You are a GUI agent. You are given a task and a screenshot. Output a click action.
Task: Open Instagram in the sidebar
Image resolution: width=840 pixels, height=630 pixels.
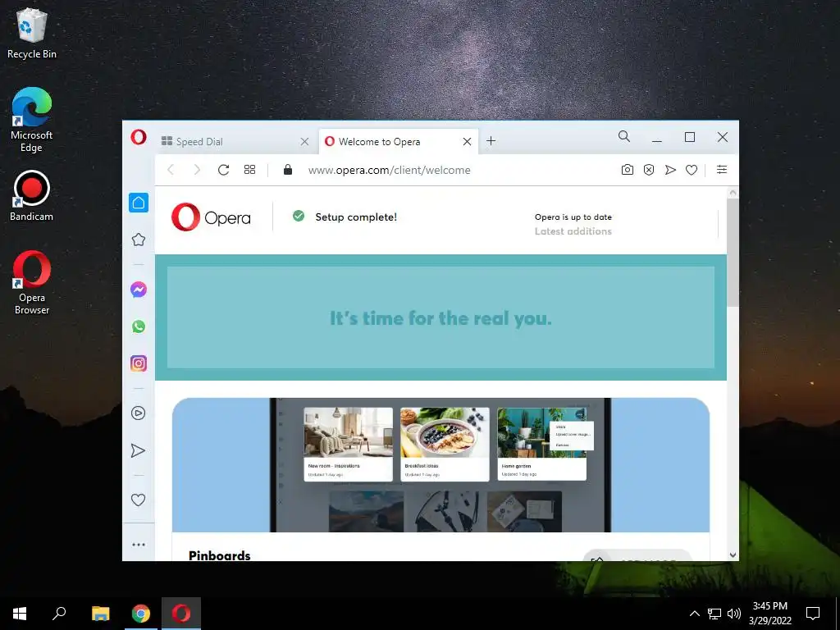[x=138, y=363]
